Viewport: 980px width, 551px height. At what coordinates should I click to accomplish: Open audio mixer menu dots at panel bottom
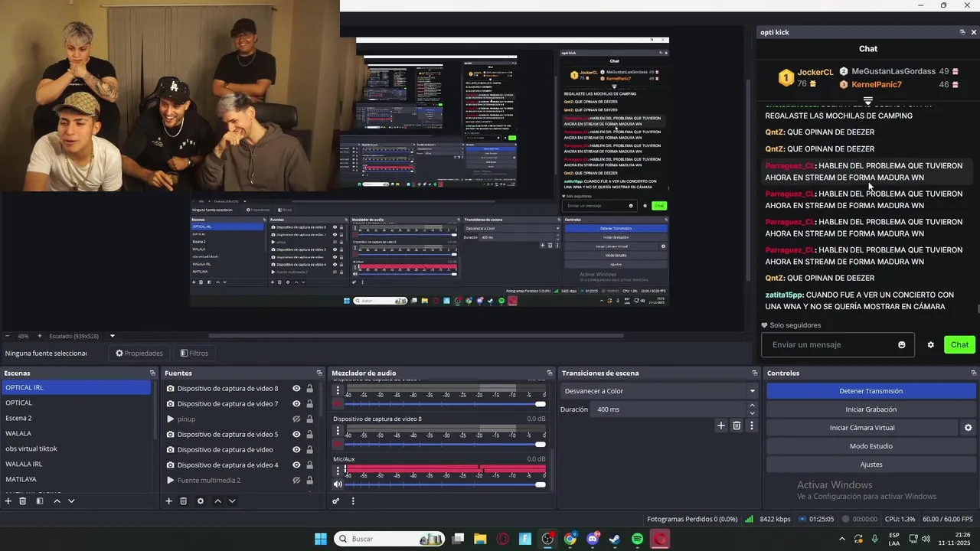click(353, 501)
